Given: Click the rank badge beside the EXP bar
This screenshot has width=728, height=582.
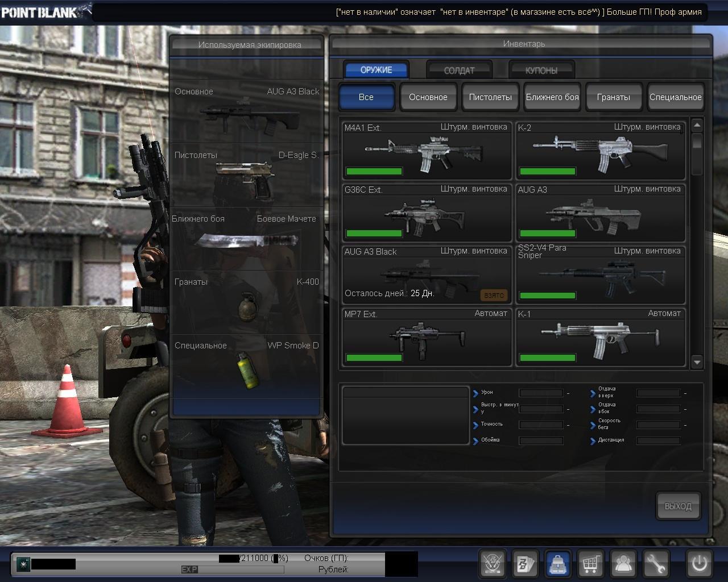Looking at the screenshot, I should (23, 564).
